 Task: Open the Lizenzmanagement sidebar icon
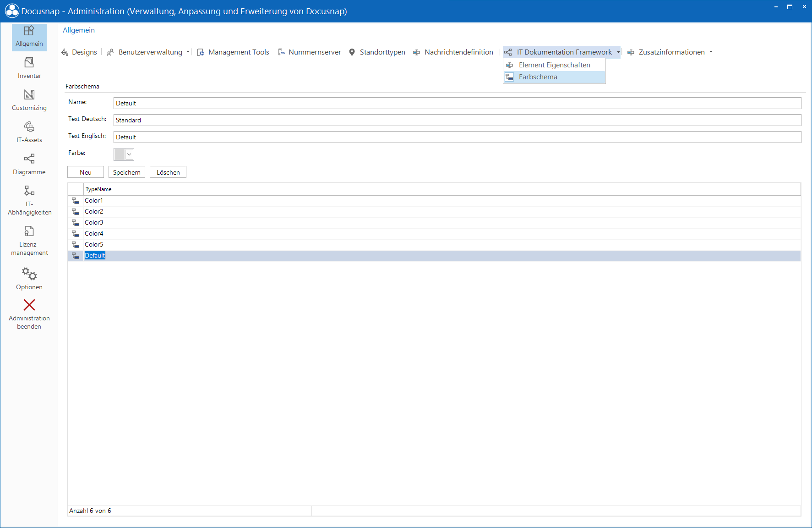point(29,231)
